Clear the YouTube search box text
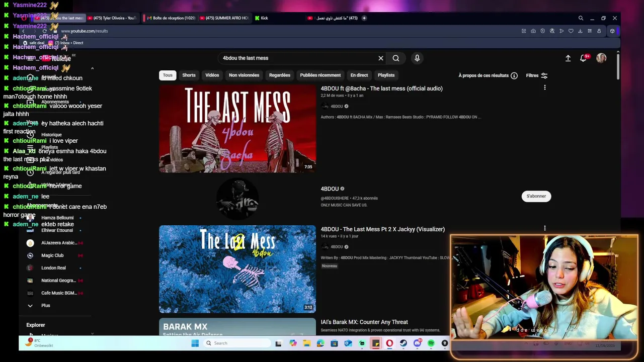644x362 pixels. [381, 58]
